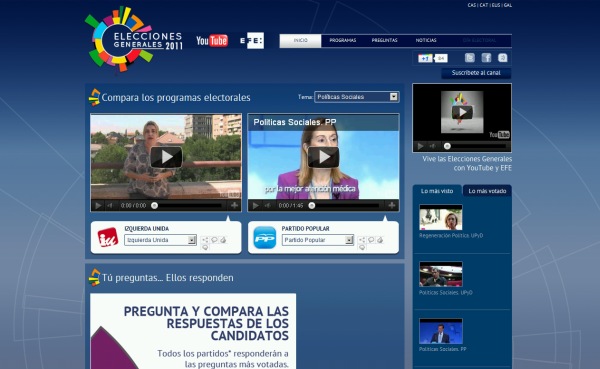Switch language to EUS
Viewport: 600px width, 369px height.
496,5
